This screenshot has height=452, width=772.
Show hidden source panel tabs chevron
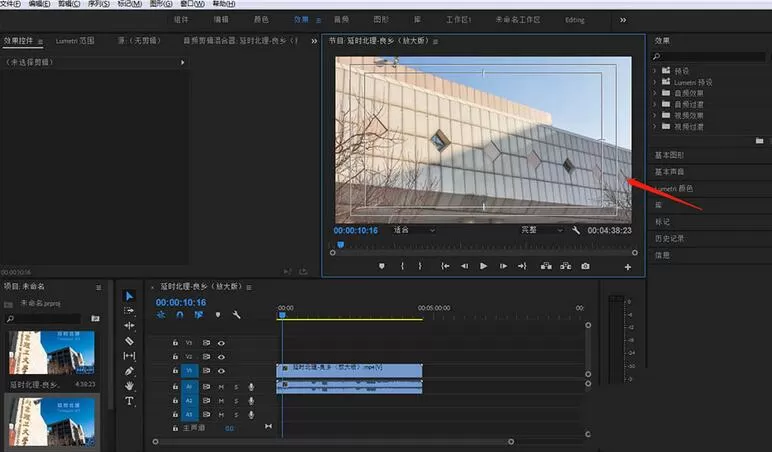tap(314, 41)
